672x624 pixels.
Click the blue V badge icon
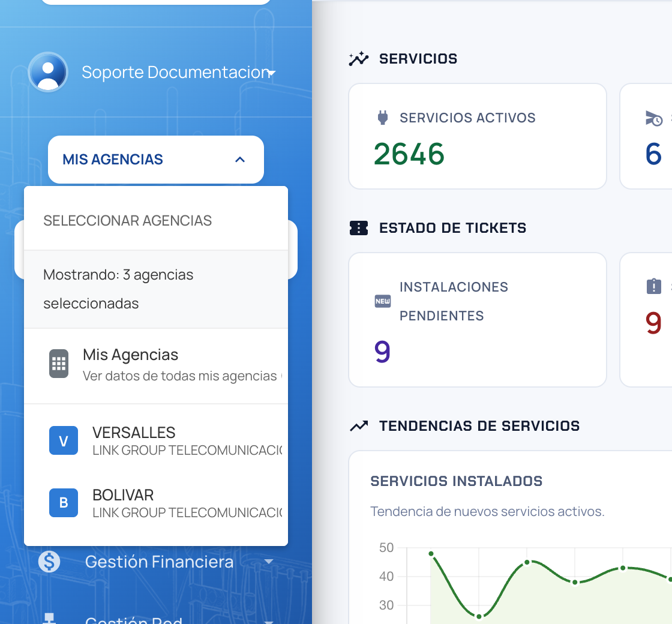coord(64,440)
